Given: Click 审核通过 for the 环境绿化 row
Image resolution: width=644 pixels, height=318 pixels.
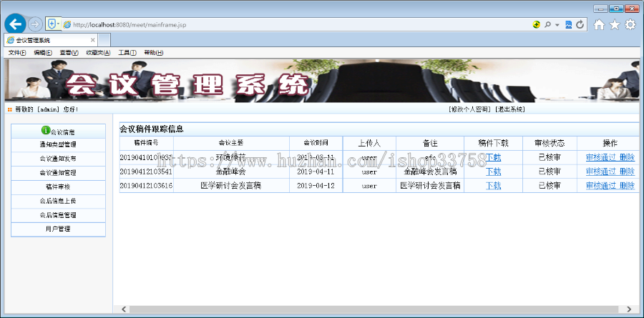Looking at the screenshot, I should click(x=601, y=157).
